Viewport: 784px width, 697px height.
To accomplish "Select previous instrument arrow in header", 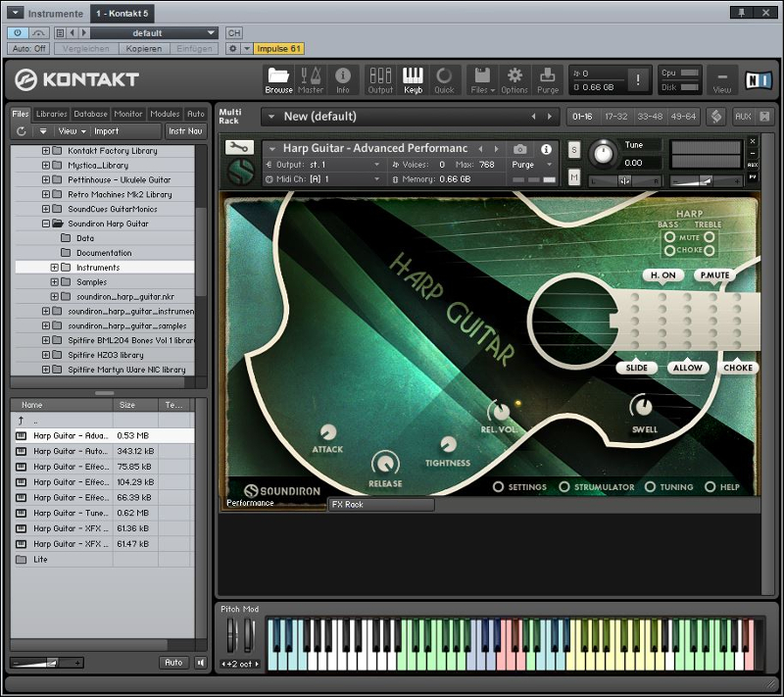I will 480,148.
